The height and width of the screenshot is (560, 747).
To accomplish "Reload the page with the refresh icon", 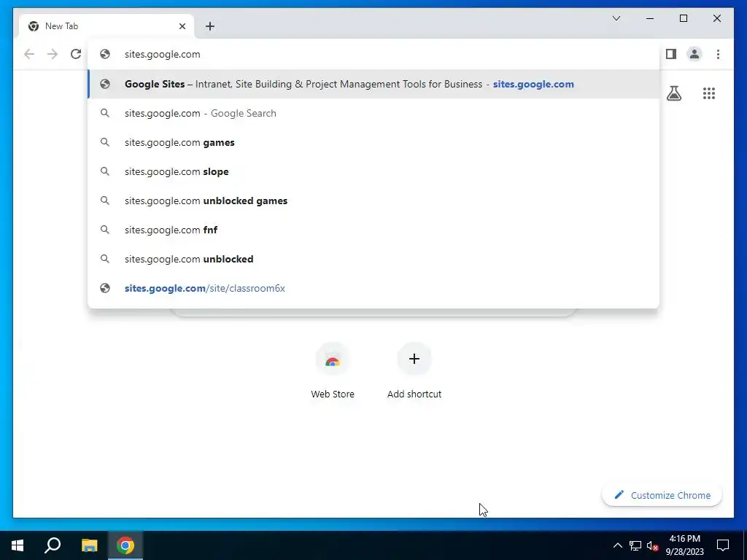I will pyautogui.click(x=76, y=54).
